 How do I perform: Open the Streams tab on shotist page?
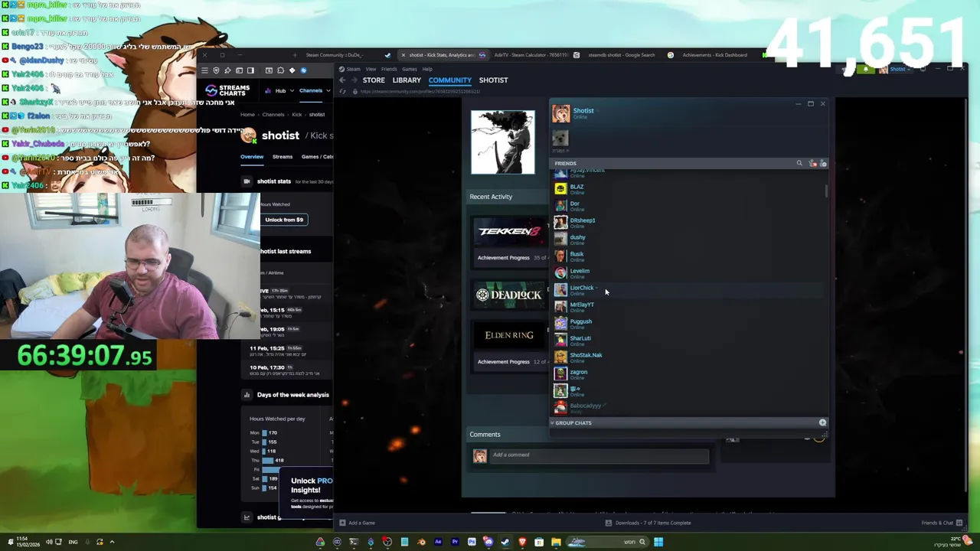coord(283,157)
